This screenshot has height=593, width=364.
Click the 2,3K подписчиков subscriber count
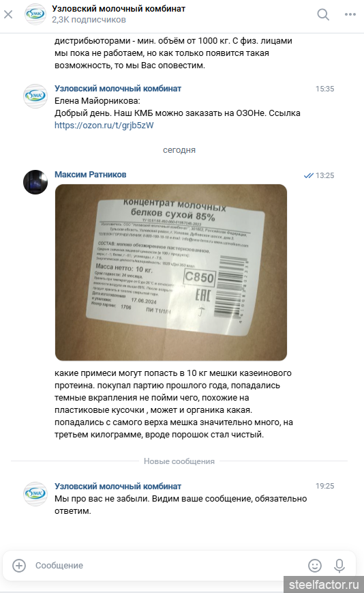89,20
